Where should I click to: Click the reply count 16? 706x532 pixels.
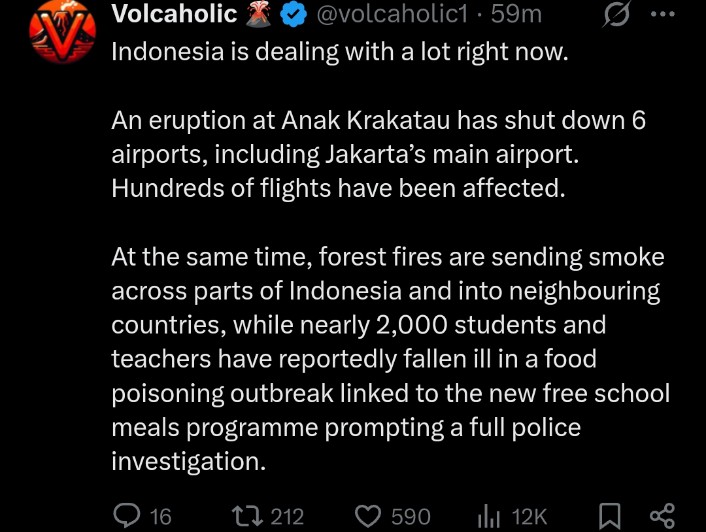[161, 517]
